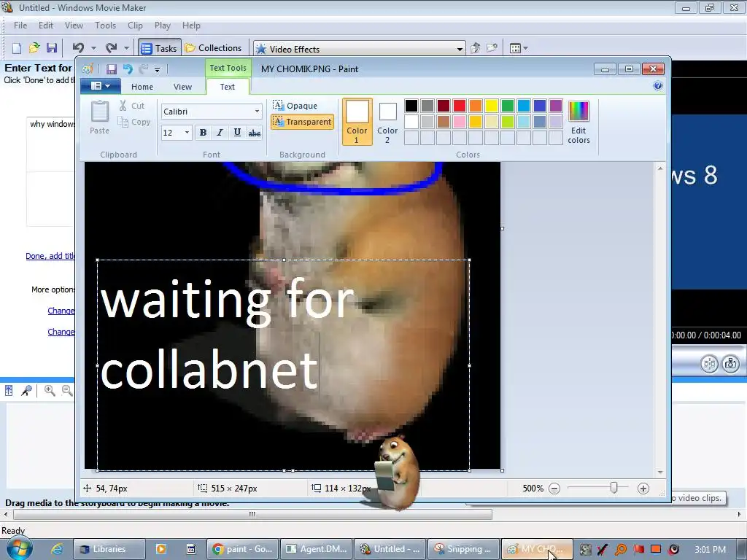Click Save Project icon in Movie Maker
747x560 pixels.
pos(52,48)
